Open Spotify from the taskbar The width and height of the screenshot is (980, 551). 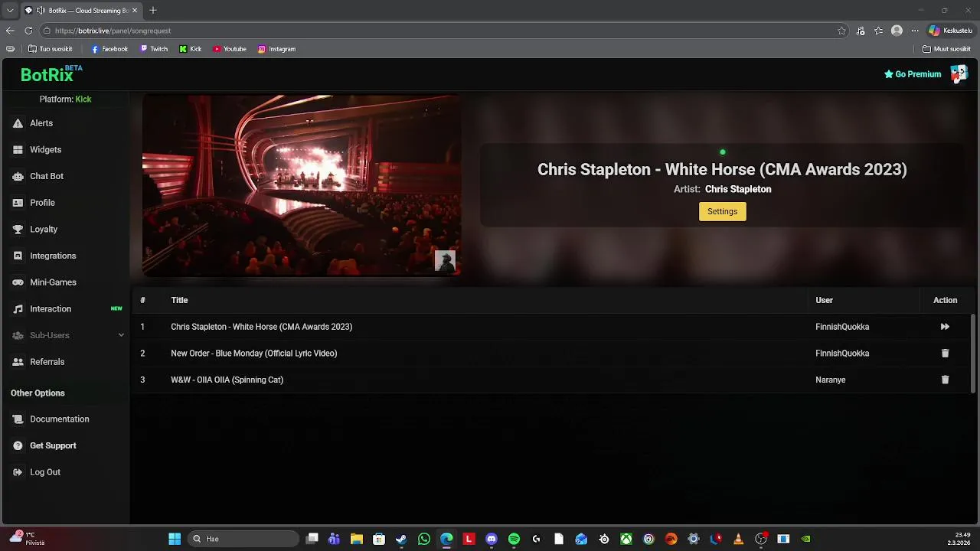[514, 539]
